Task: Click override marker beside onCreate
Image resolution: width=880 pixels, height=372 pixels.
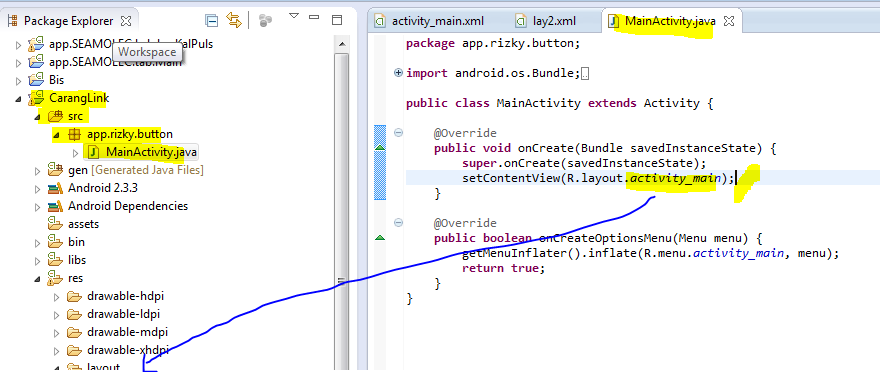Action: (380, 148)
